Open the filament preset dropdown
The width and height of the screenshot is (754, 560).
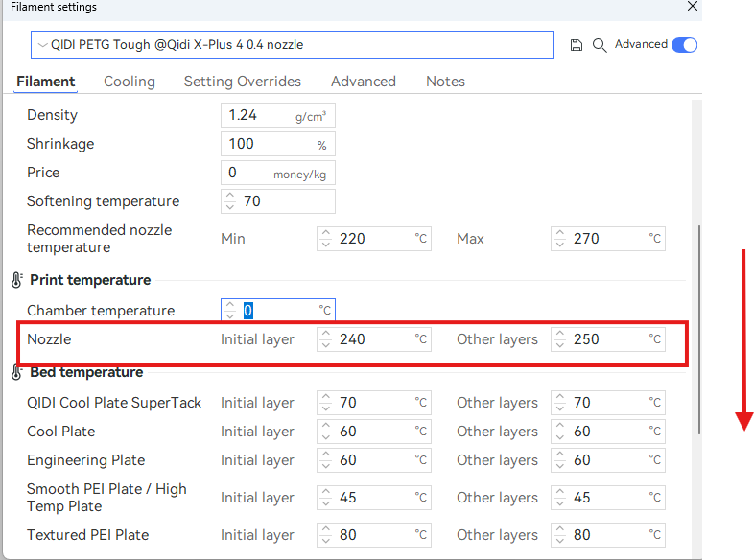[x=292, y=45]
